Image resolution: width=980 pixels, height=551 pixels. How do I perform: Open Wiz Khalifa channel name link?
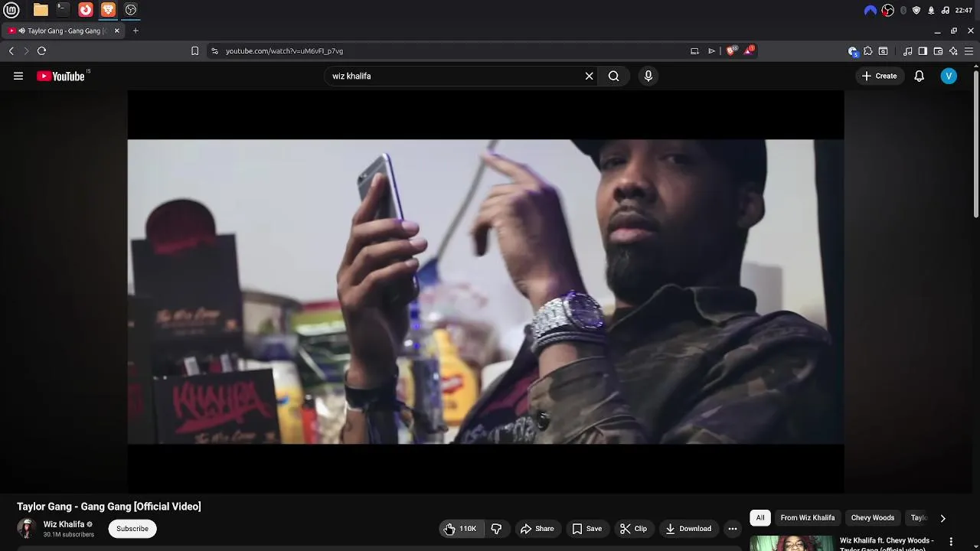click(x=64, y=524)
